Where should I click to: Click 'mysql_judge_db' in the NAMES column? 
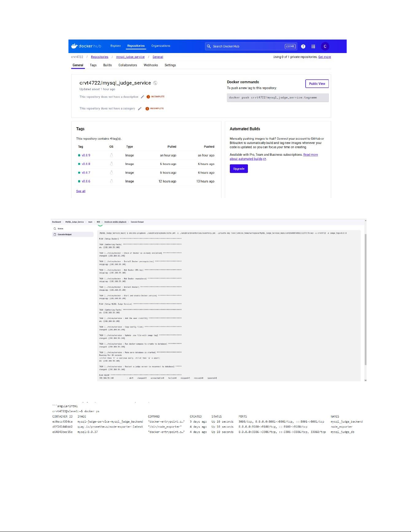pyautogui.click(x=343, y=432)
